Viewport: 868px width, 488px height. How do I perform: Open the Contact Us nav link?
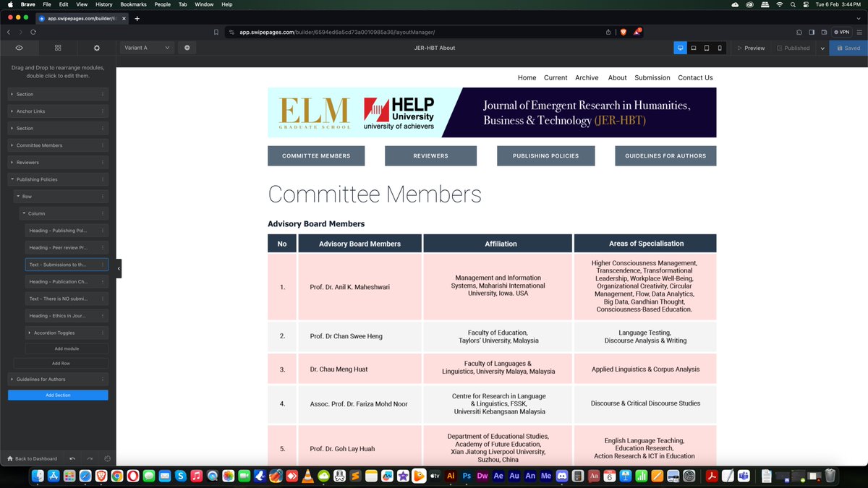coord(695,77)
